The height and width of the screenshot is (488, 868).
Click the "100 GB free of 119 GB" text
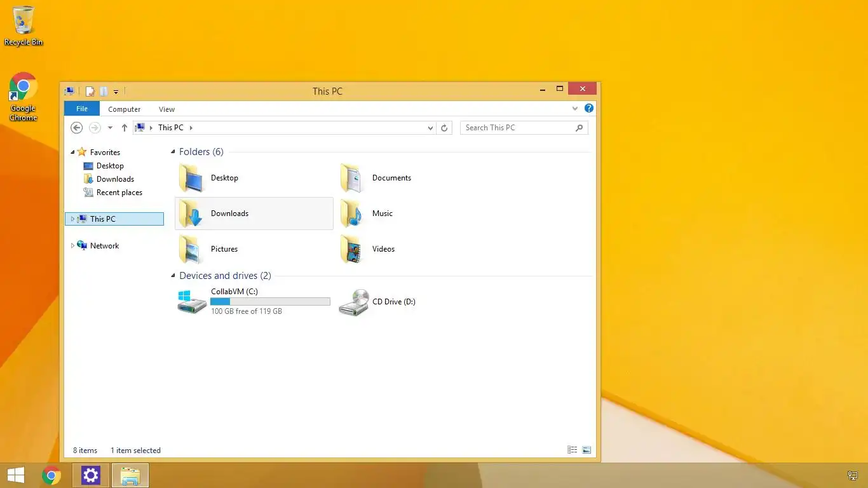pyautogui.click(x=247, y=311)
